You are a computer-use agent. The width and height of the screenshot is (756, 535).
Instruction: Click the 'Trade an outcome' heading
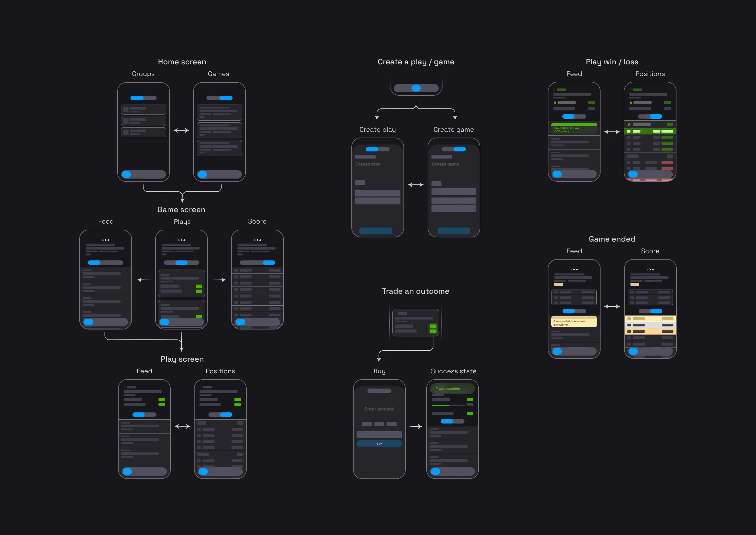[415, 291]
